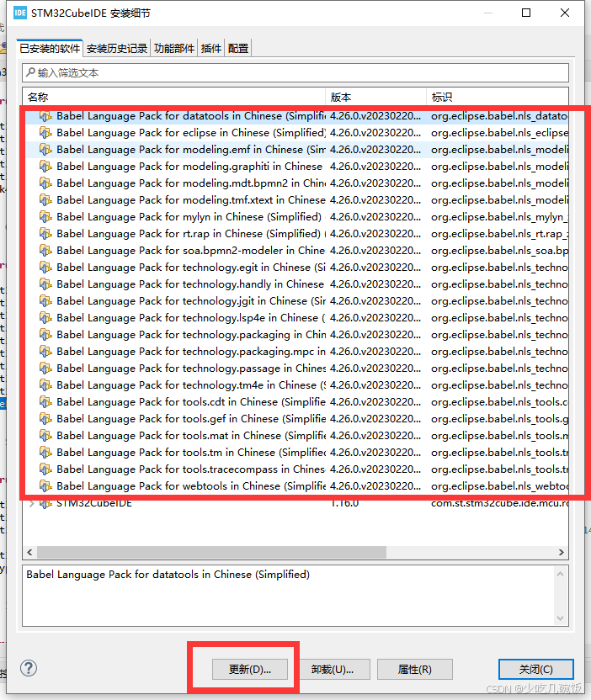Image resolution: width=591 pixels, height=700 pixels.
Task: Click the search magnifier in filter box
Action: [x=30, y=72]
